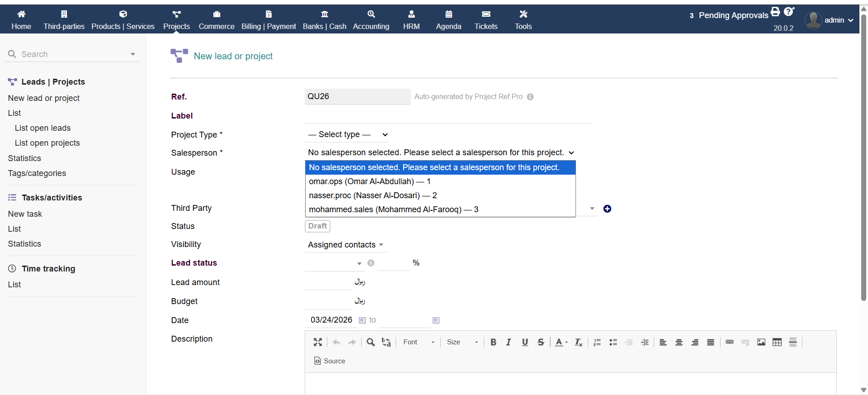This screenshot has height=395, width=868.
Task: Click the maximize editor icon
Action: point(318,342)
